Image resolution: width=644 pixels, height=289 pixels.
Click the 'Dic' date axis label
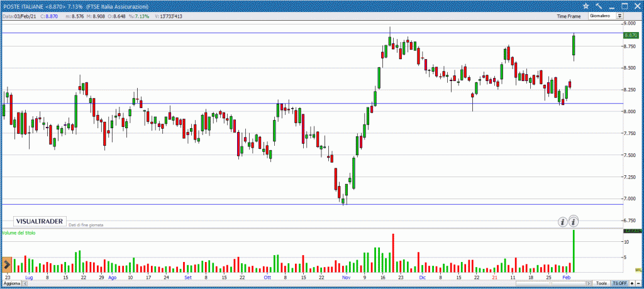pyautogui.click(x=422, y=278)
